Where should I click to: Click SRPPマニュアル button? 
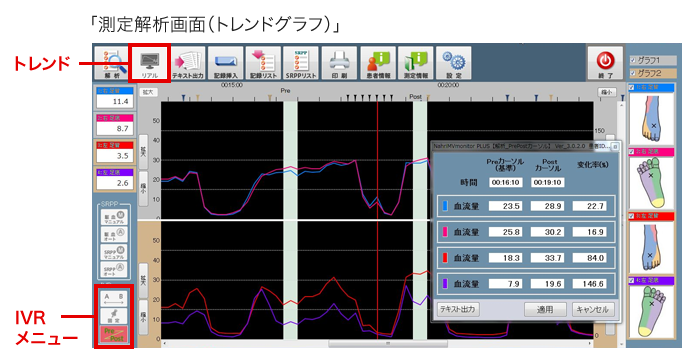(x=115, y=252)
